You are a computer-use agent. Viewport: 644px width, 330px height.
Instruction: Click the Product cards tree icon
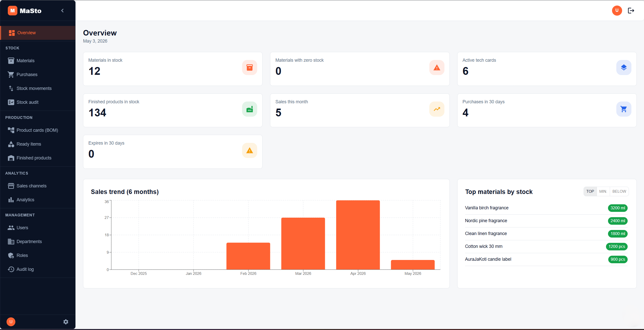click(x=11, y=130)
